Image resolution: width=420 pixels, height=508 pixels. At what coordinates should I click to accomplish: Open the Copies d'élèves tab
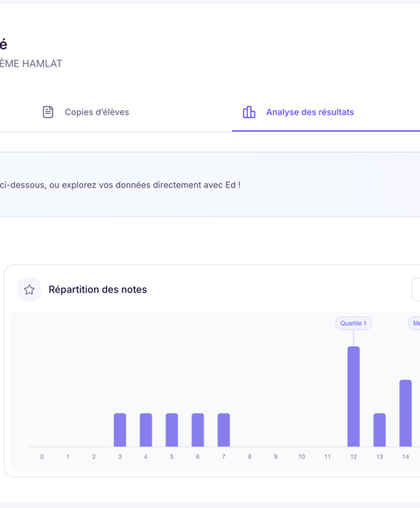86,112
